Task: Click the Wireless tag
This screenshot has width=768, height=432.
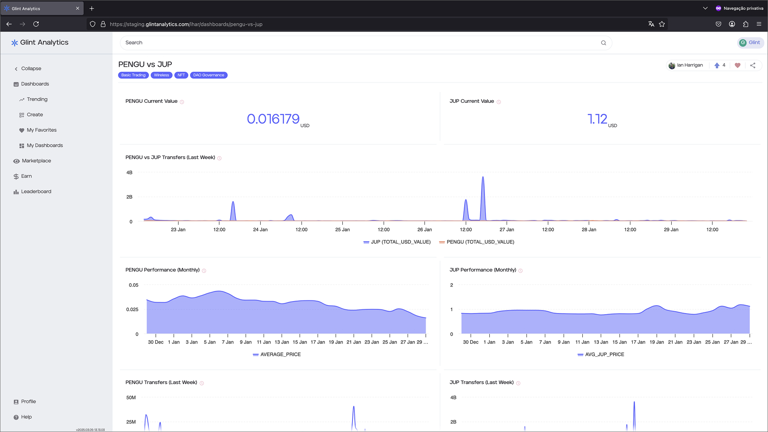Action: click(161, 75)
